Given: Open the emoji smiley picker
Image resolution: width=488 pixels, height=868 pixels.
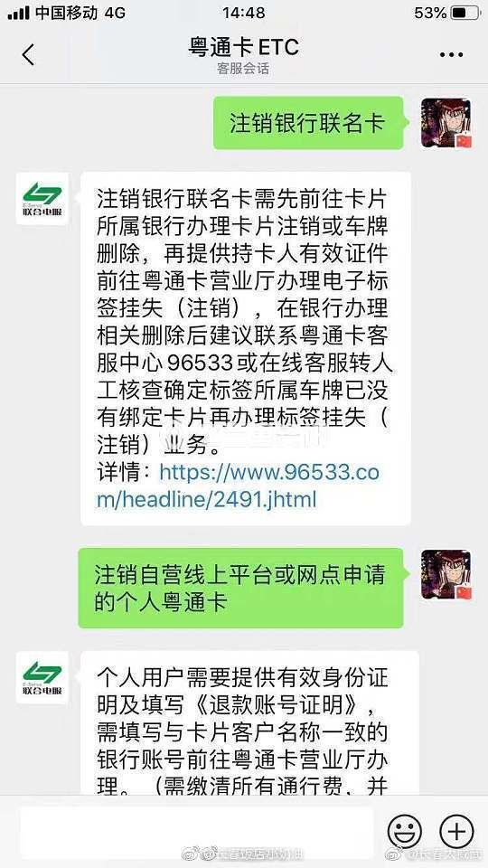Looking at the screenshot, I should [404, 831].
